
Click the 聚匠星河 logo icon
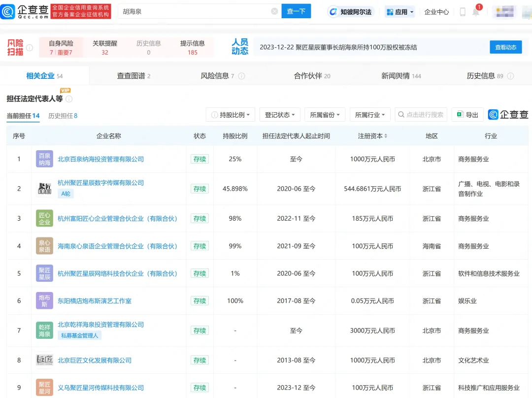(44, 388)
